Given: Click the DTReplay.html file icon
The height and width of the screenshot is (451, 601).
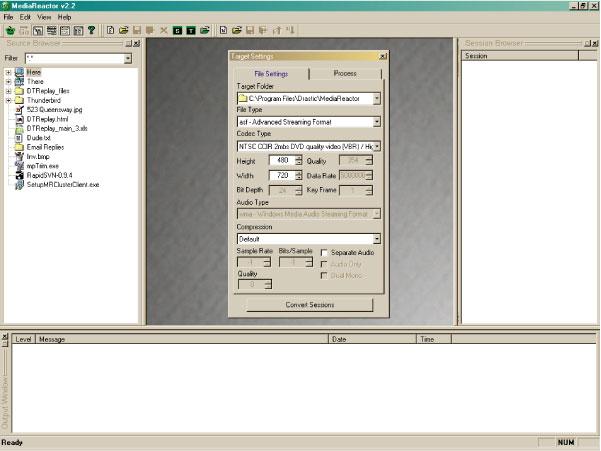Looking at the screenshot, I should pos(19,119).
